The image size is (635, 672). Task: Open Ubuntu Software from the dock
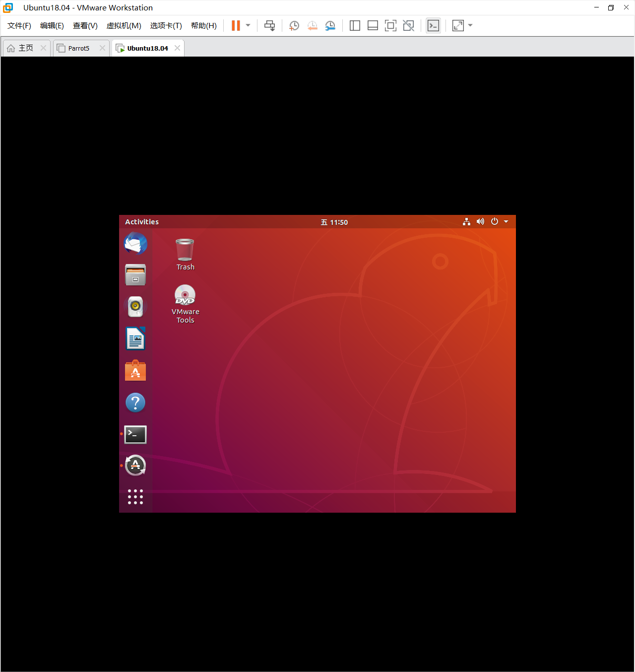pos(135,370)
